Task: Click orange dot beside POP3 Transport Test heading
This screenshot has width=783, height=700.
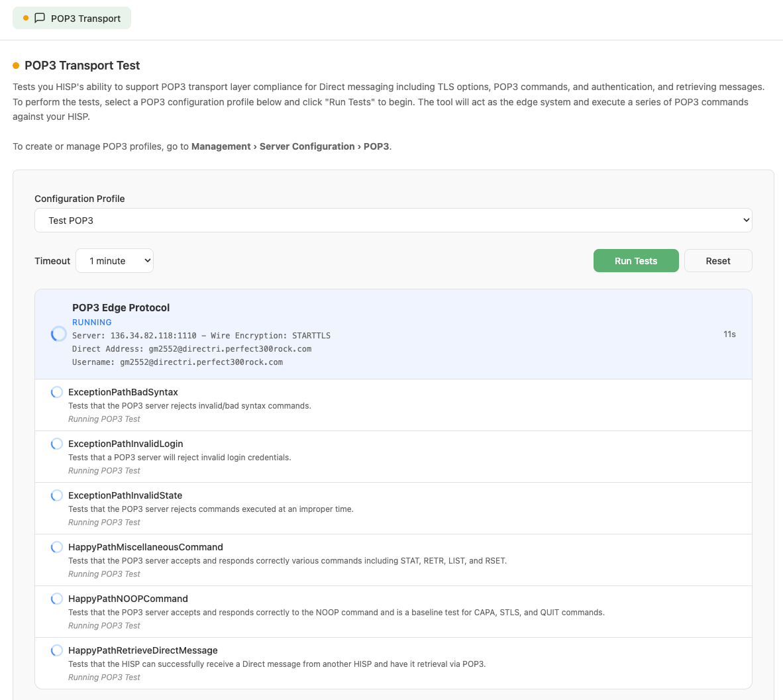Action: coord(16,66)
